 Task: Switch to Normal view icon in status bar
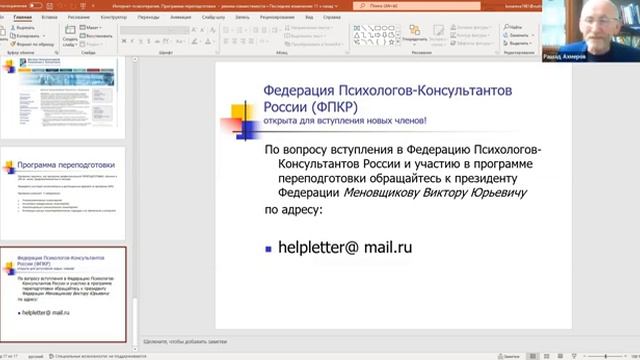(533, 356)
